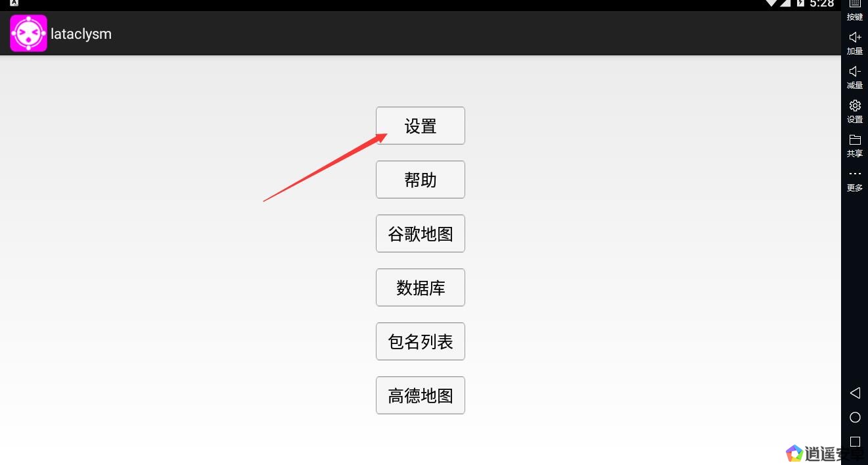
Task: Click the pink lataclysm app icon
Action: click(x=28, y=34)
